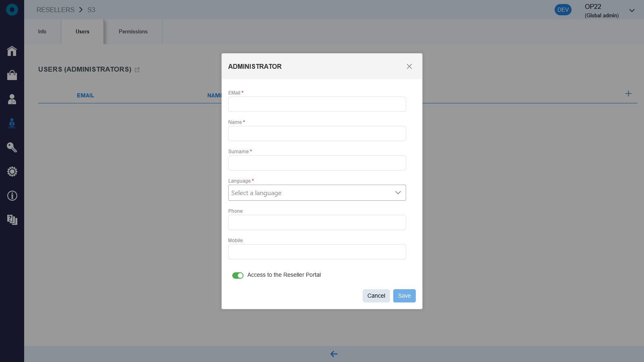
Task: Close the Administrator dialog
Action: pyautogui.click(x=409, y=66)
